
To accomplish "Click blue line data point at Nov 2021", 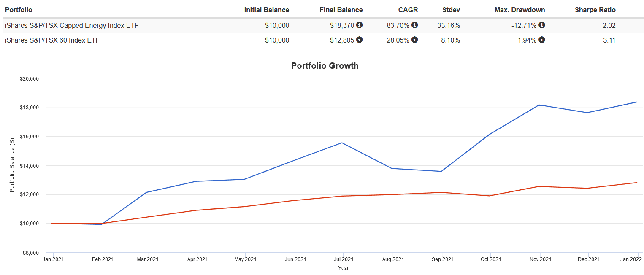I will click(540, 105).
